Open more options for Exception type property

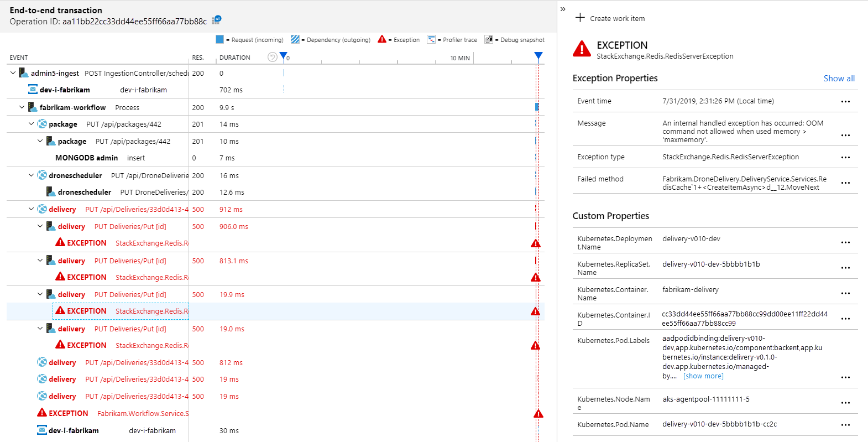[x=845, y=158]
